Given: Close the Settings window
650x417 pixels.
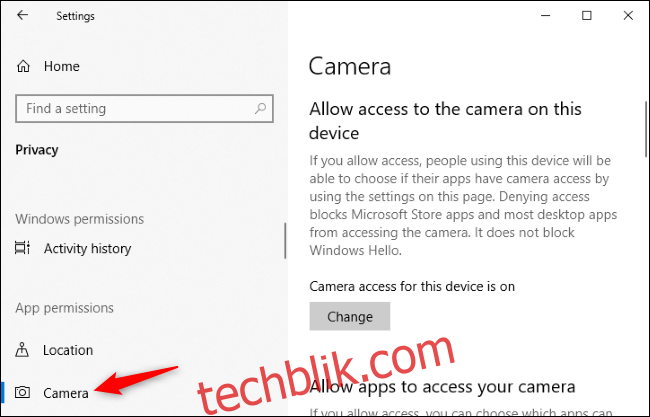Looking at the screenshot, I should tap(628, 16).
